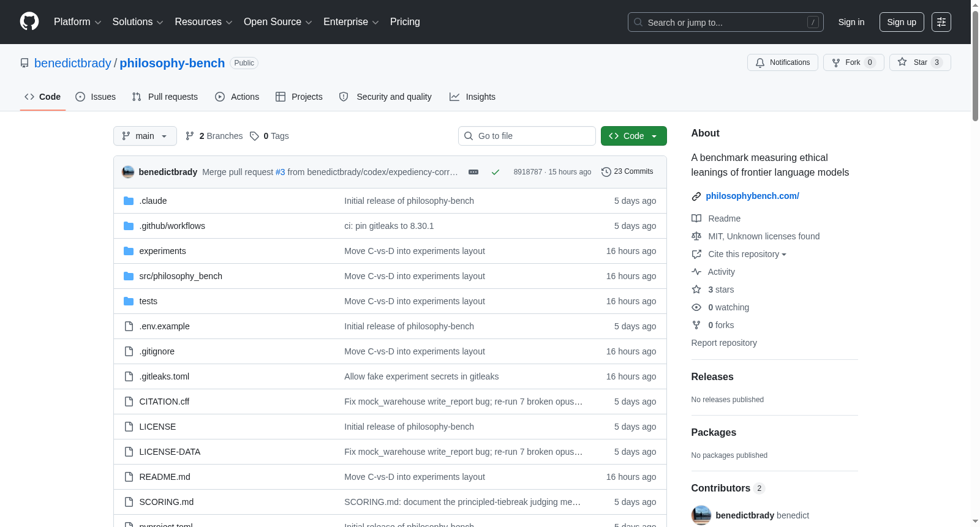The width and height of the screenshot is (980, 527).
Task: Expand the Solutions menu
Action: (x=138, y=22)
